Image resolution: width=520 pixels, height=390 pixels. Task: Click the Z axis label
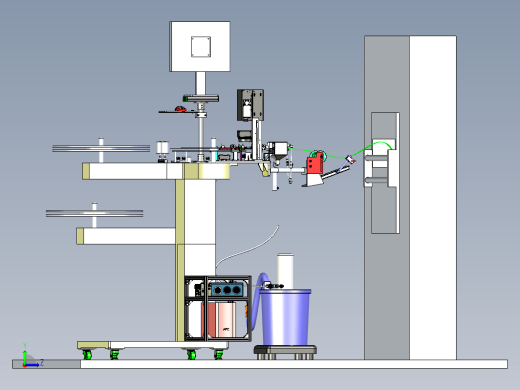(x=42, y=362)
